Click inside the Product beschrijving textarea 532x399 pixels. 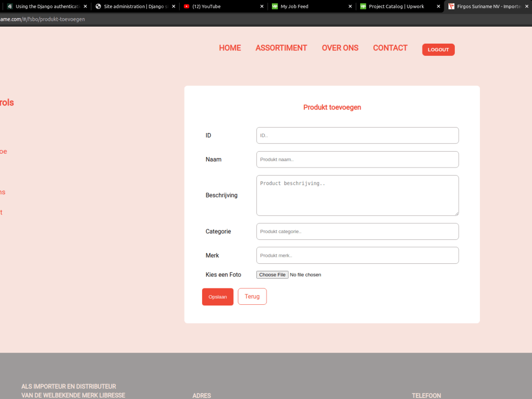[x=358, y=195]
